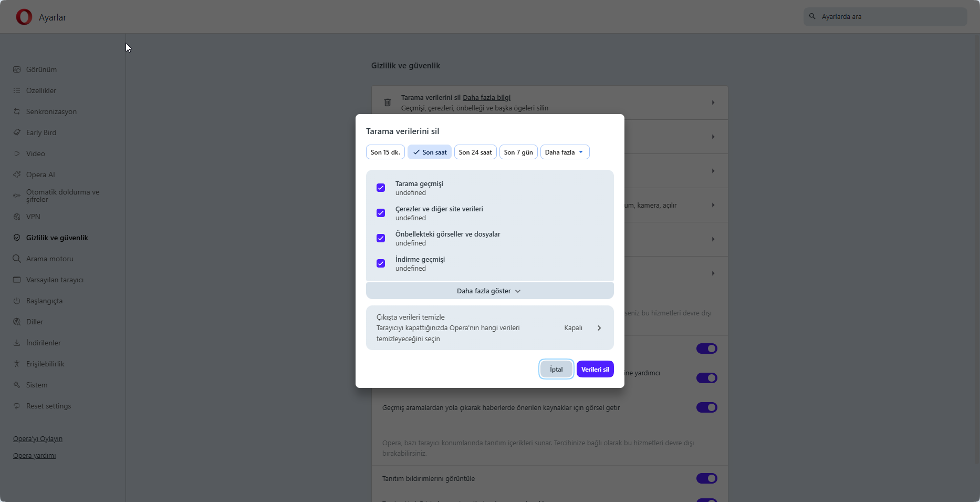The image size is (980, 502).
Task: Open Erişilebilirlik settings section
Action: pyautogui.click(x=45, y=364)
